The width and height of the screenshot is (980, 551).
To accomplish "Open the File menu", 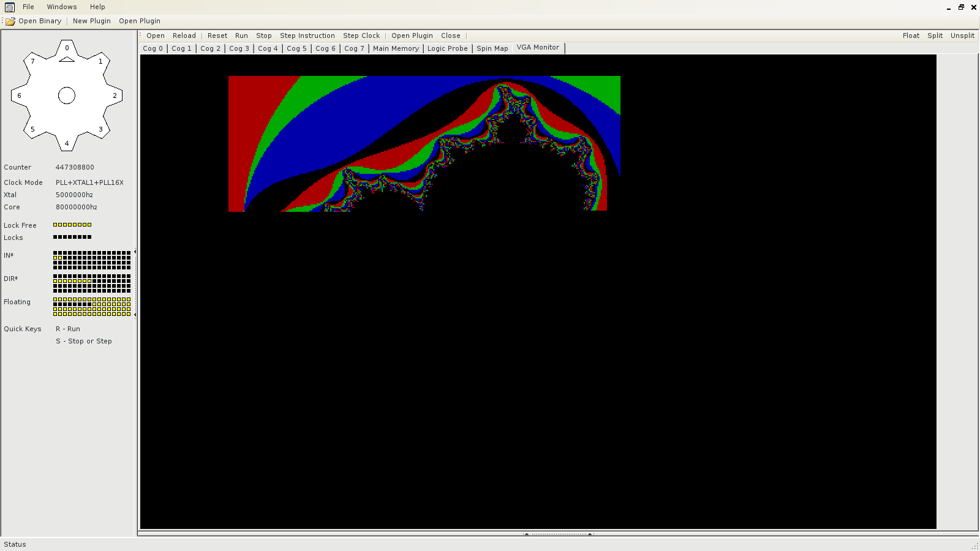I will pos(28,7).
